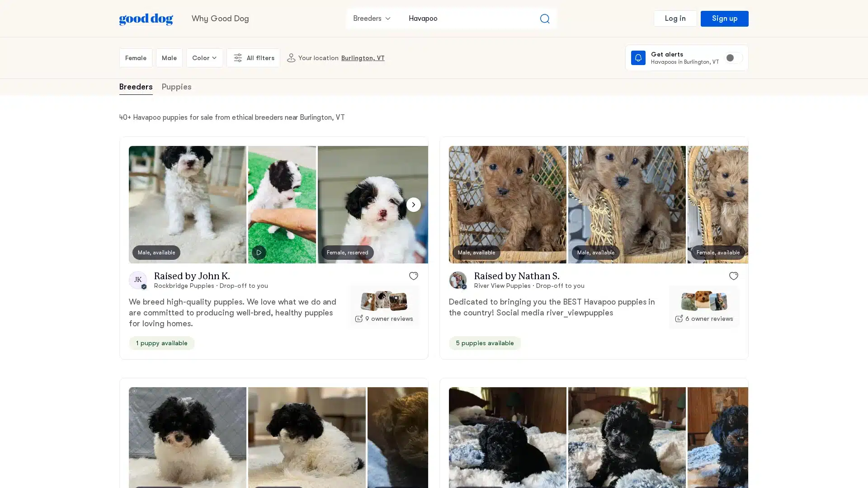The height and width of the screenshot is (488, 868).
Task: View Nathan S.'s 6 owner reviews
Action: pyautogui.click(x=704, y=307)
